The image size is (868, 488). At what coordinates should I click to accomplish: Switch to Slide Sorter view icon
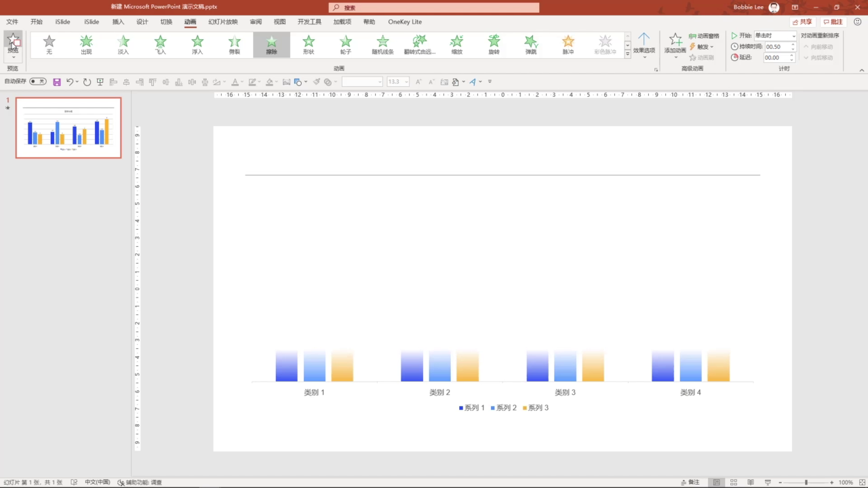coord(733,482)
